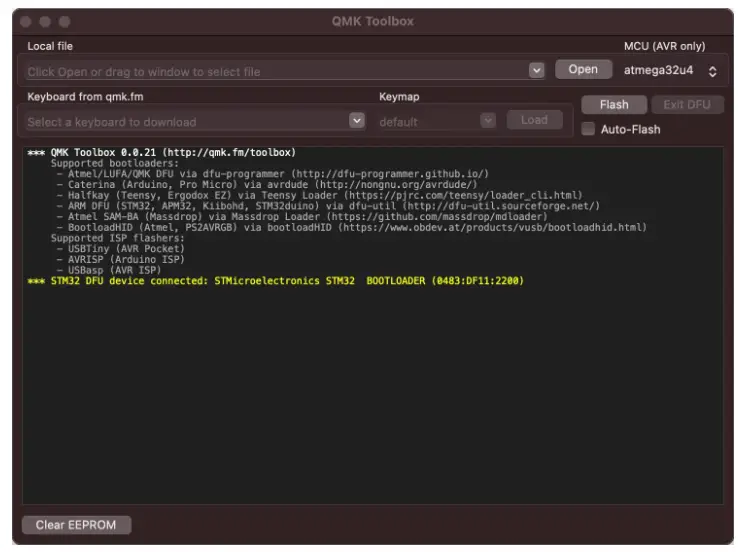Click the Atmel/LUFA/QMK DFU log line
The height and width of the screenshot is (552, 738).
[273, 174]
